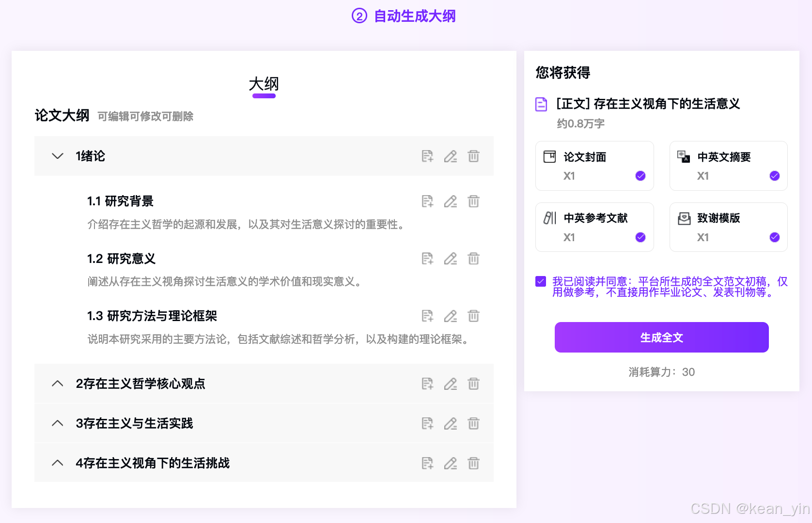Edit chapter 4存在主义视角下的生活挑战 title

click(x=451, y=463)
